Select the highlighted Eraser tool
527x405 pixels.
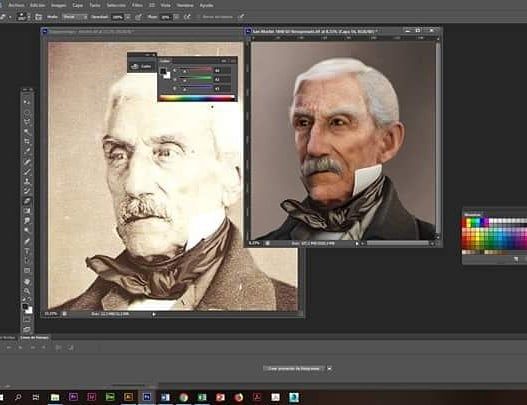27,201
